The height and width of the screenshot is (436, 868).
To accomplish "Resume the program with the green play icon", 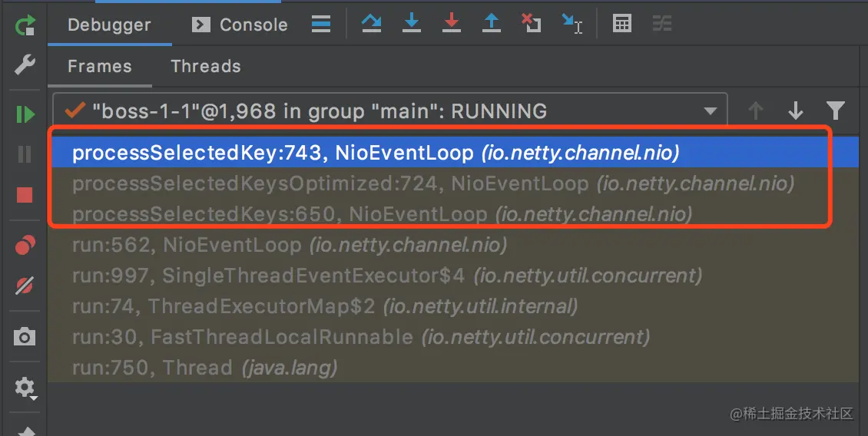I will pos(25,114).
